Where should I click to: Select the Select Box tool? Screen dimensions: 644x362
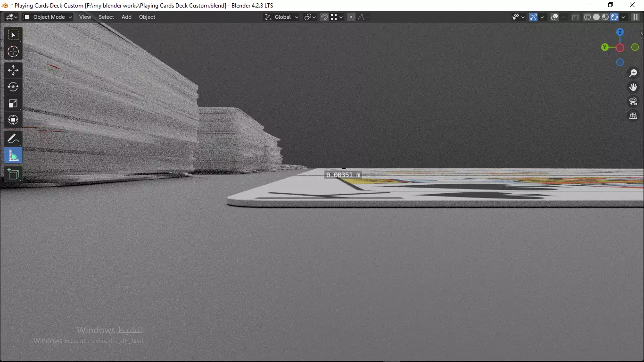click(13, 35)
